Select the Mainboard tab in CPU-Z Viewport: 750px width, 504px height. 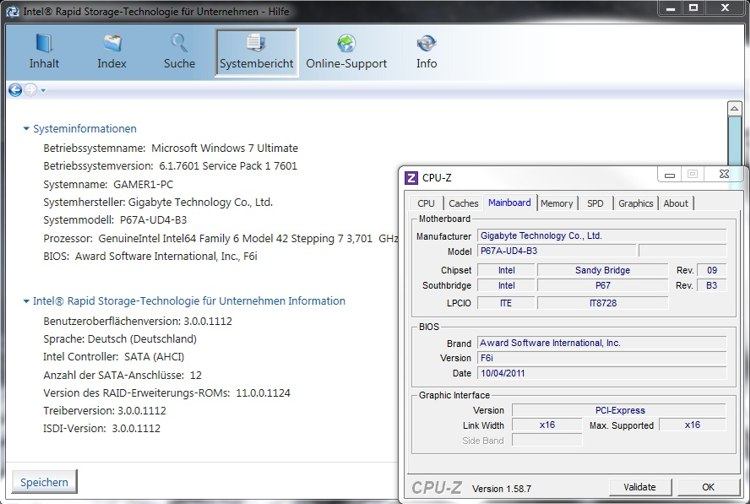[509, 203]
